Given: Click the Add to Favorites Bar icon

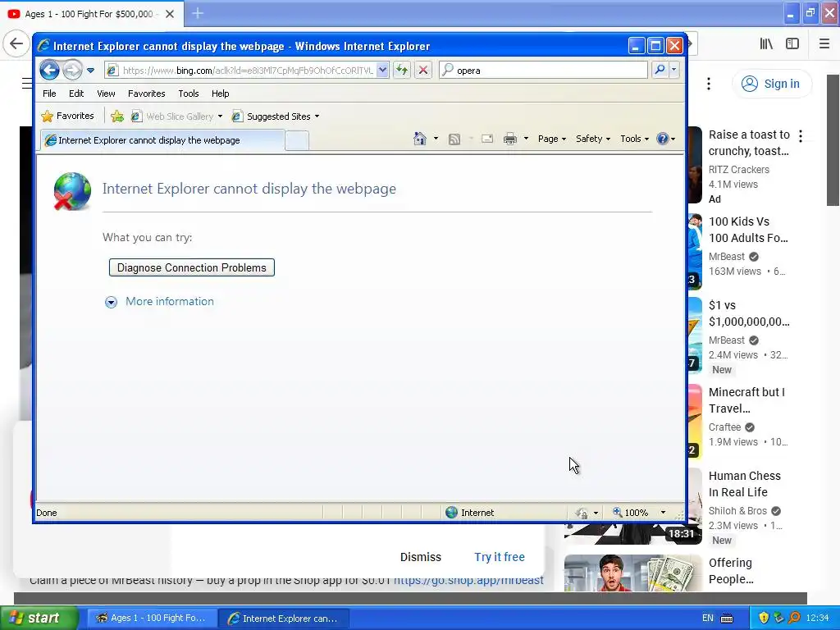Looking at the screenshot, I should (116, 116).
